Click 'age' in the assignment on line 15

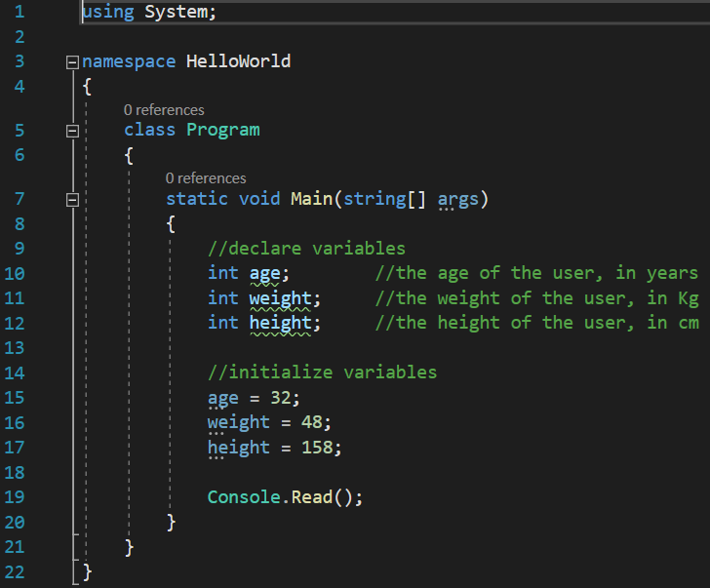pyautogui.click(x=222, y=398)
